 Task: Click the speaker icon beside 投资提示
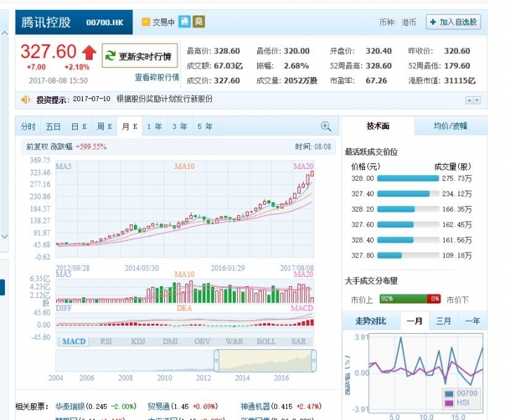26,100
